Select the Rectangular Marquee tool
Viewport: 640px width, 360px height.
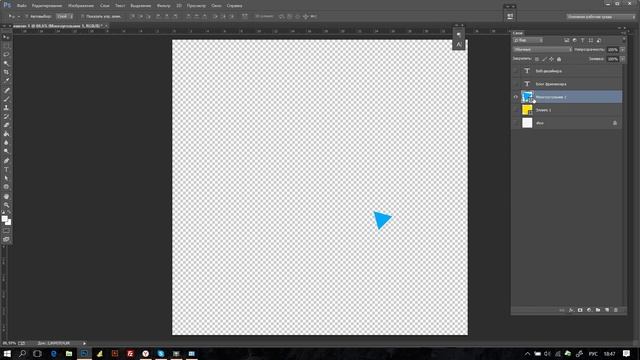[6, 46]
